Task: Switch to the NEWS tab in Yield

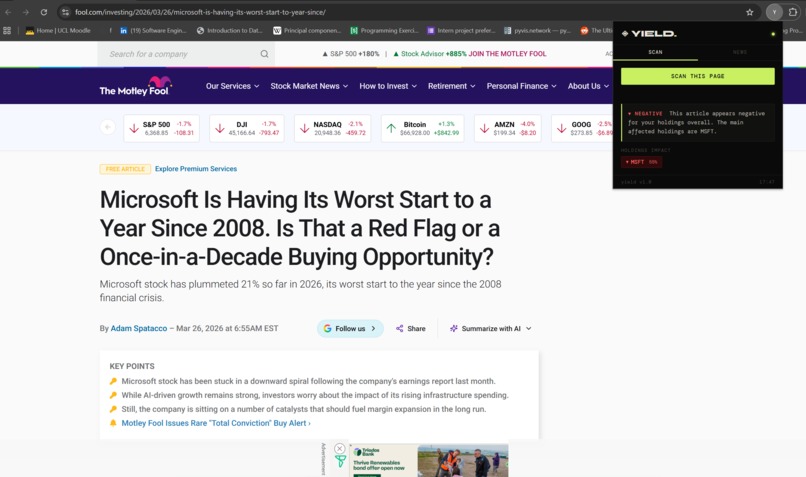Action: point(740,52)
